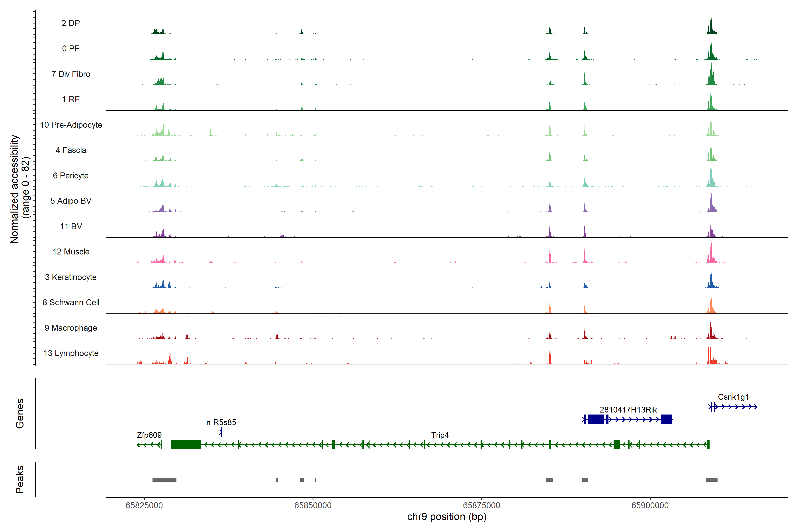Click the 2 DP track label

coord(70,23)
